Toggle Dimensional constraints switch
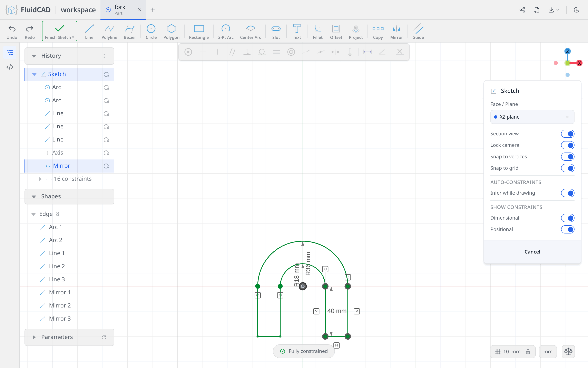This screenshot has width=588, height=368. tap(568, 218)
